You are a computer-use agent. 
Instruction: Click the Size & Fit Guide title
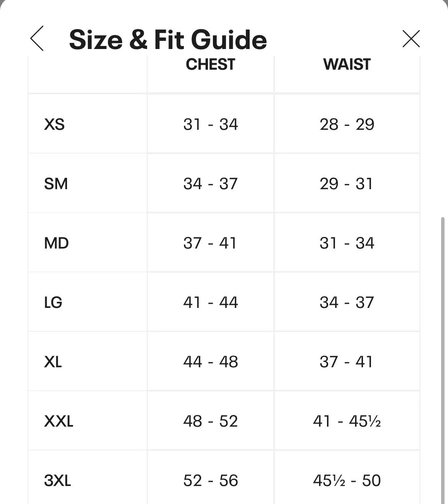[168, 39]
